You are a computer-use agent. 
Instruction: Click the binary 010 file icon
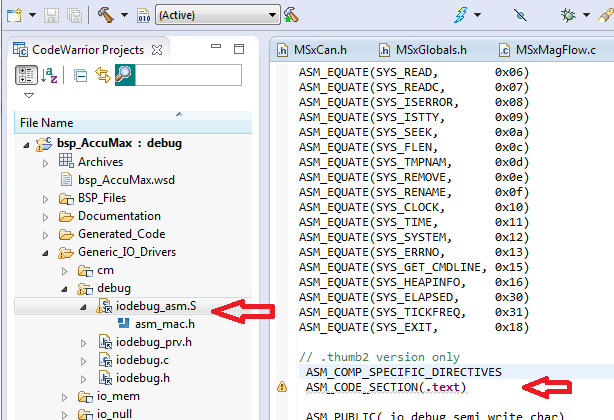click(x=144, y=15)
